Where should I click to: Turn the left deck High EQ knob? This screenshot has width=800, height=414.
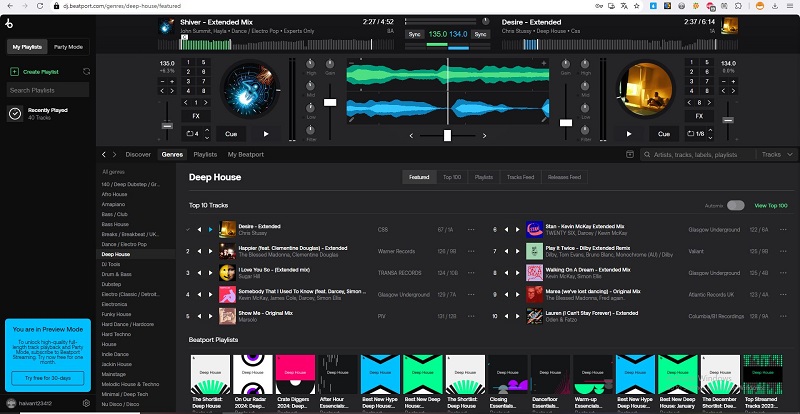[310, 64]
